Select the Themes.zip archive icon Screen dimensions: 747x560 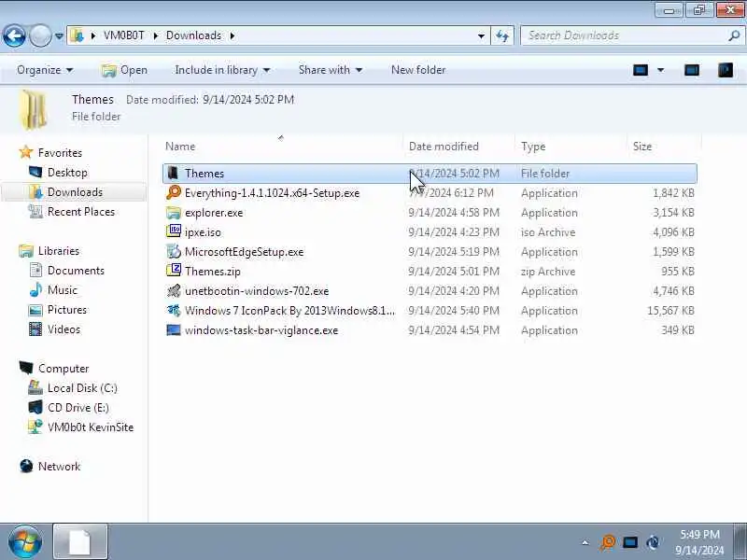pyautogui.click(x=174, y=271)
